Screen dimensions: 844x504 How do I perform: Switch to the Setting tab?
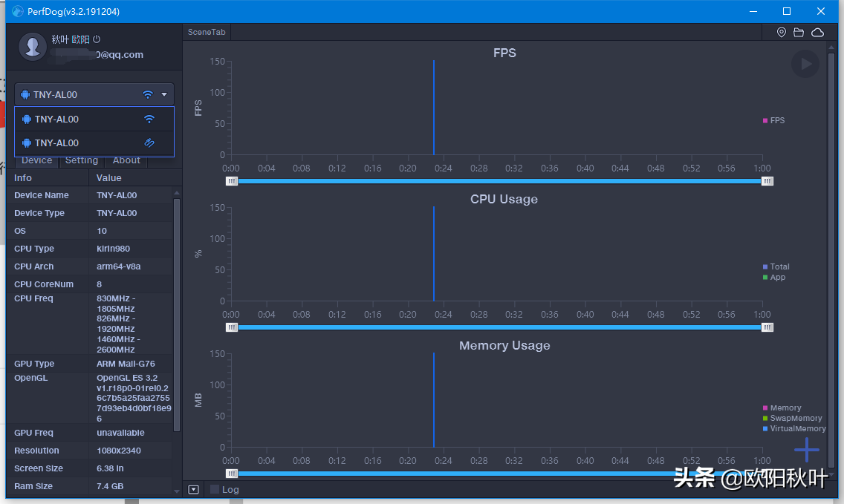pos(81,160)
